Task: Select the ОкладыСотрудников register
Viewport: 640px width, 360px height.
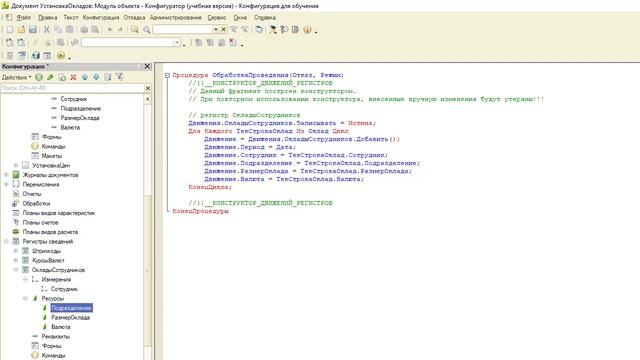Action: (x=58, y=270)
